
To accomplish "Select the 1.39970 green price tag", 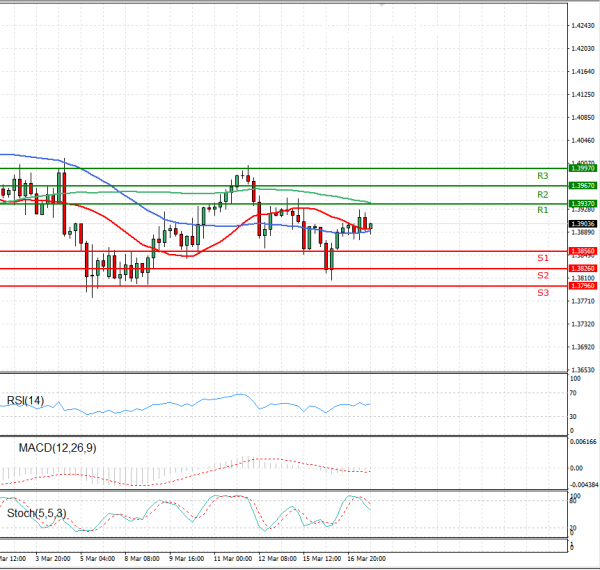I will pyautogui.click(x=583, y=168).
